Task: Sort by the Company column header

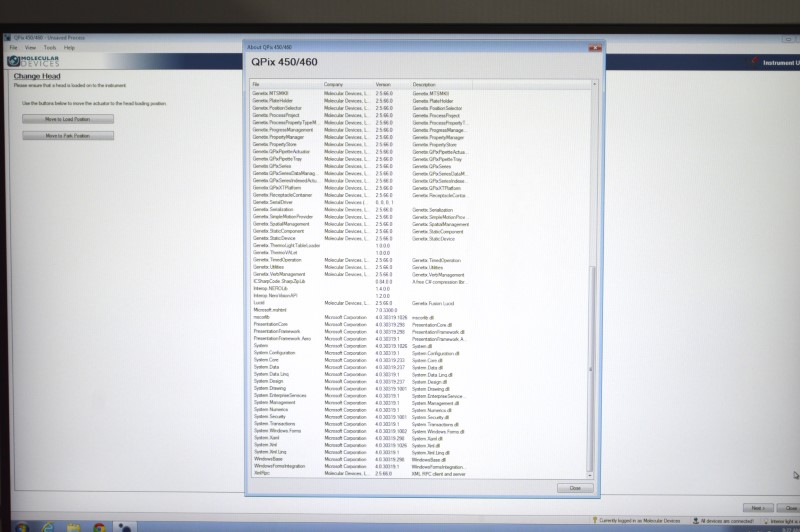Action: tap(347, 84)
